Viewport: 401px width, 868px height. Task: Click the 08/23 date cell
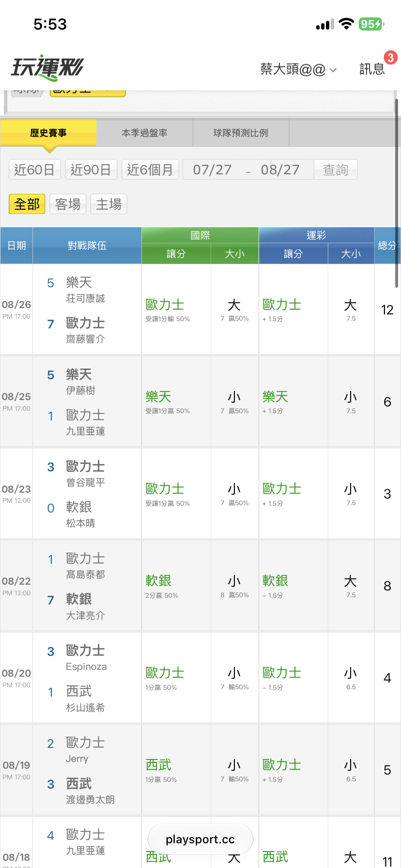click(16, 493)
